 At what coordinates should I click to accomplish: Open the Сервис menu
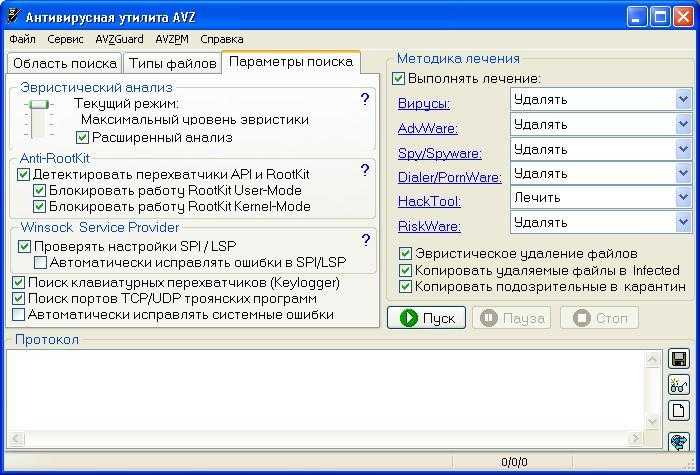[65, 39]
